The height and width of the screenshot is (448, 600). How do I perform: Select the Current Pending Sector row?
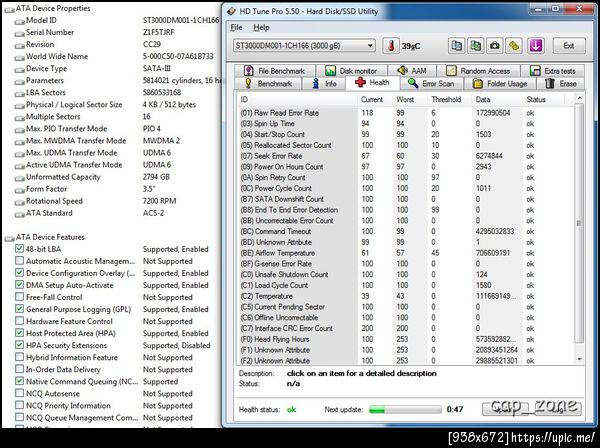pos(406,307)
